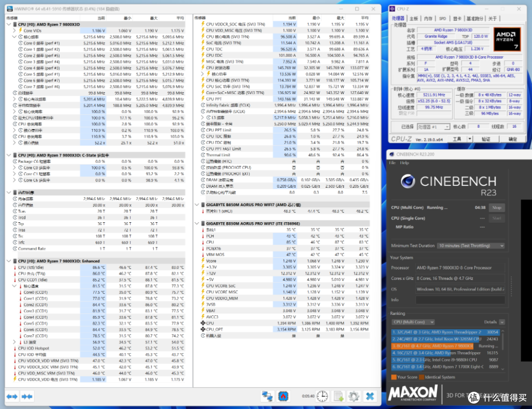The width and height of the screenshot is (532, 409).
Task: Click the clock icon beside Infinity Fabric (FCLK)
Action: tap(203, 105)
